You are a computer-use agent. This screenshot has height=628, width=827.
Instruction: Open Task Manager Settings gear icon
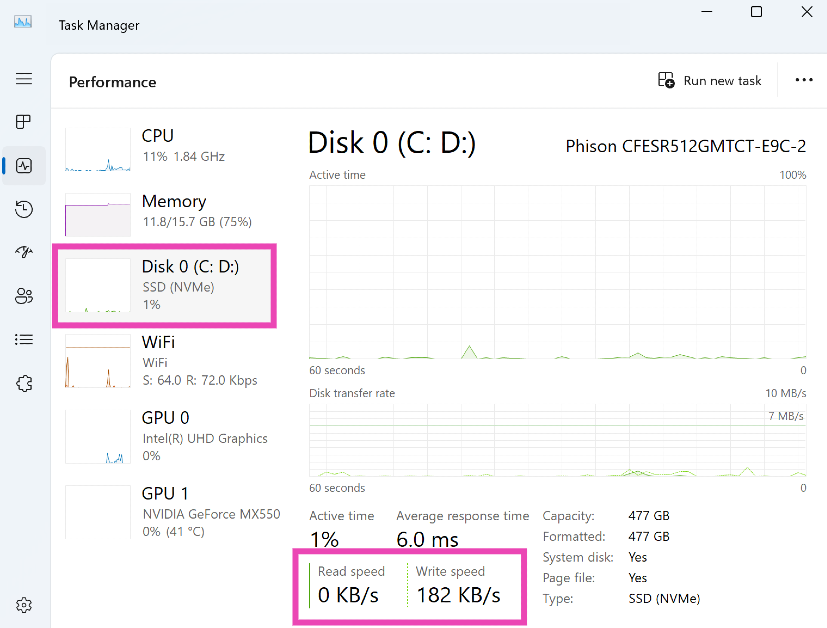(24, 605)
